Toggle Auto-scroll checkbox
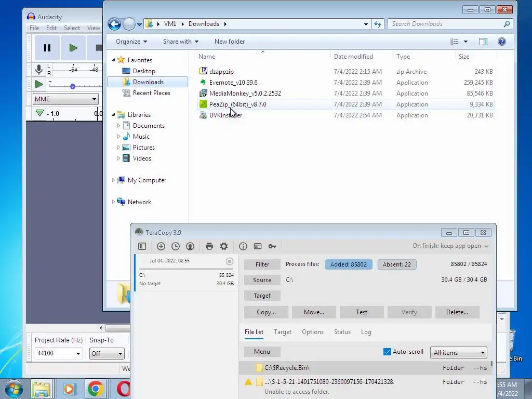The image size is (532, 399). coord(387,352)
